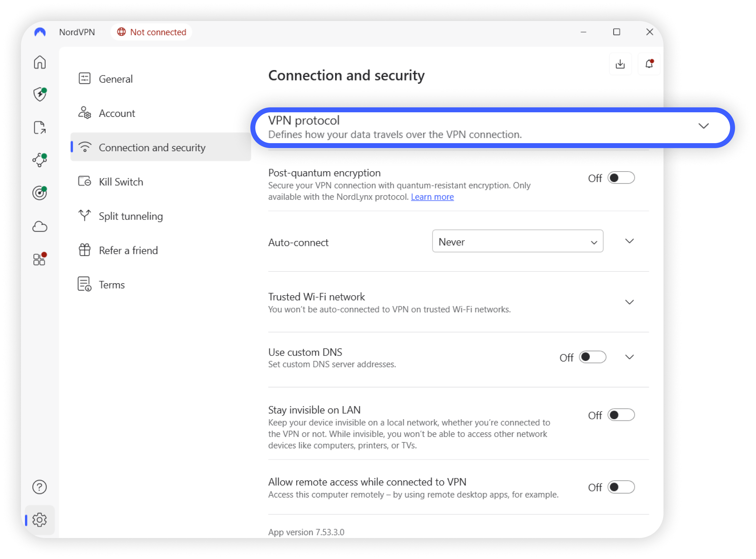Image resolution: width=756 pixels, height=559 pixels.
Task: Click the download updates icon
Action: tap(620, 64)
